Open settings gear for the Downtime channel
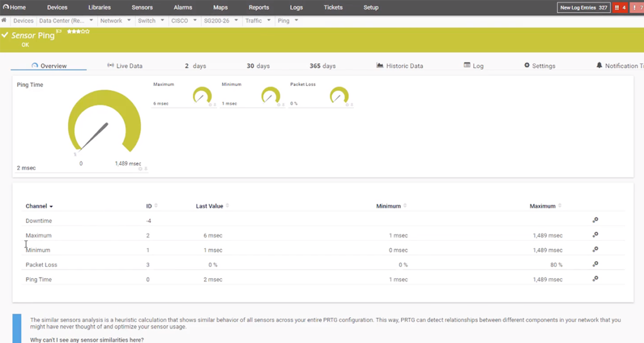Screen dimensions: 644x343 [595, 220]
